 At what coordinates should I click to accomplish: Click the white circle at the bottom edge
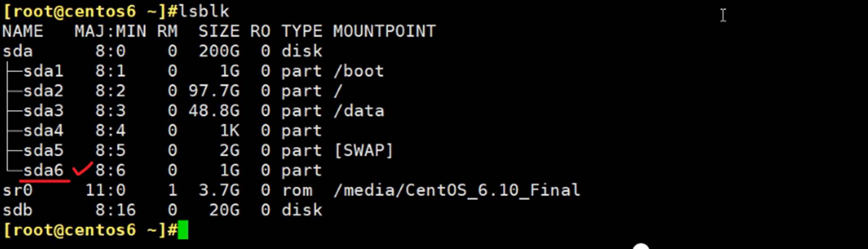641,246
